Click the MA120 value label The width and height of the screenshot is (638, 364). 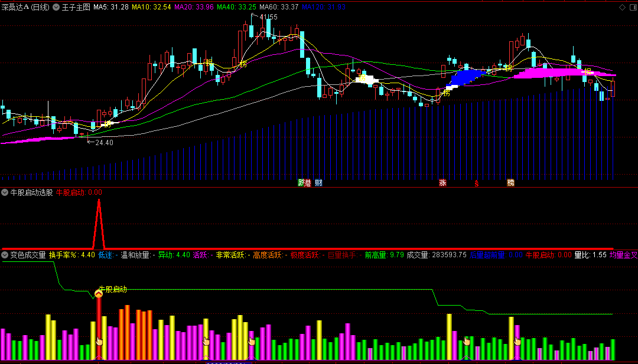[x=324, y=7]
